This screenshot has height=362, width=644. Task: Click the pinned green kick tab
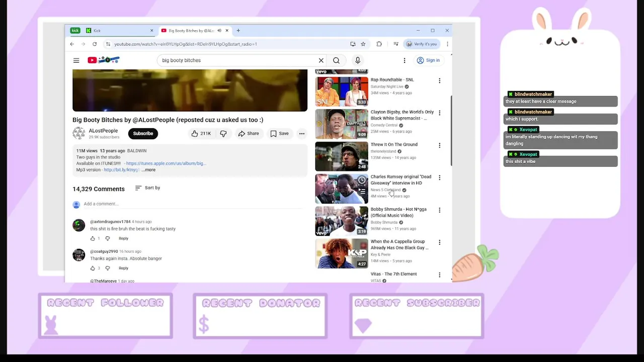click(75, 31)
